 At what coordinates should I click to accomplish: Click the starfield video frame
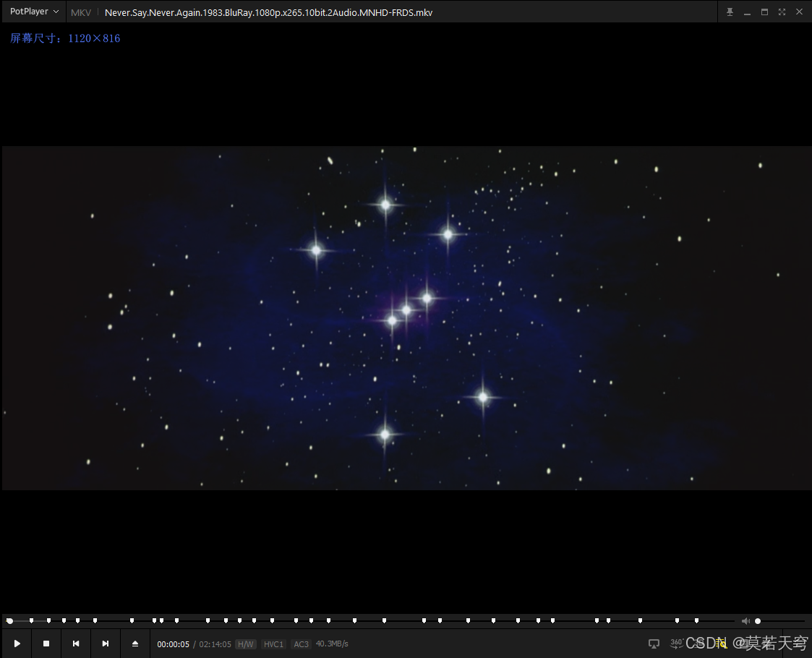pos(406,318)
